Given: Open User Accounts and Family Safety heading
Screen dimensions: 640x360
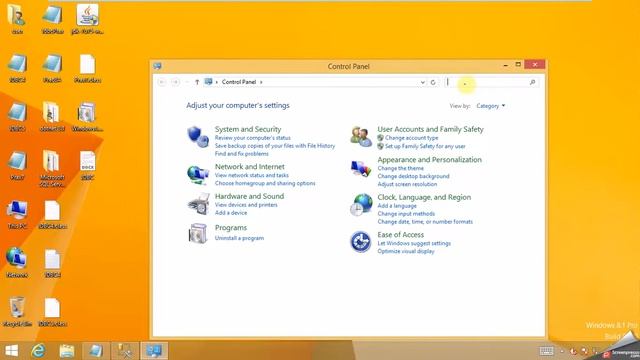Looking at the screenshot, I should click(x=430, y=129).
